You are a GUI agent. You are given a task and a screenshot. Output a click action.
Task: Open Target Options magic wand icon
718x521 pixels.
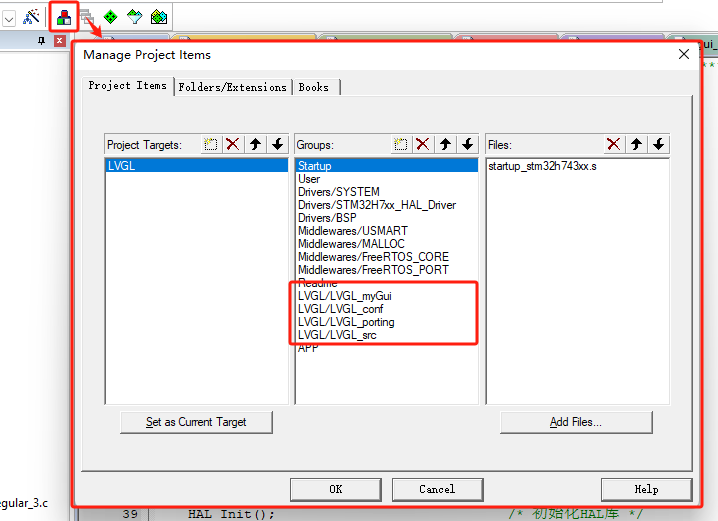[32, 17]
